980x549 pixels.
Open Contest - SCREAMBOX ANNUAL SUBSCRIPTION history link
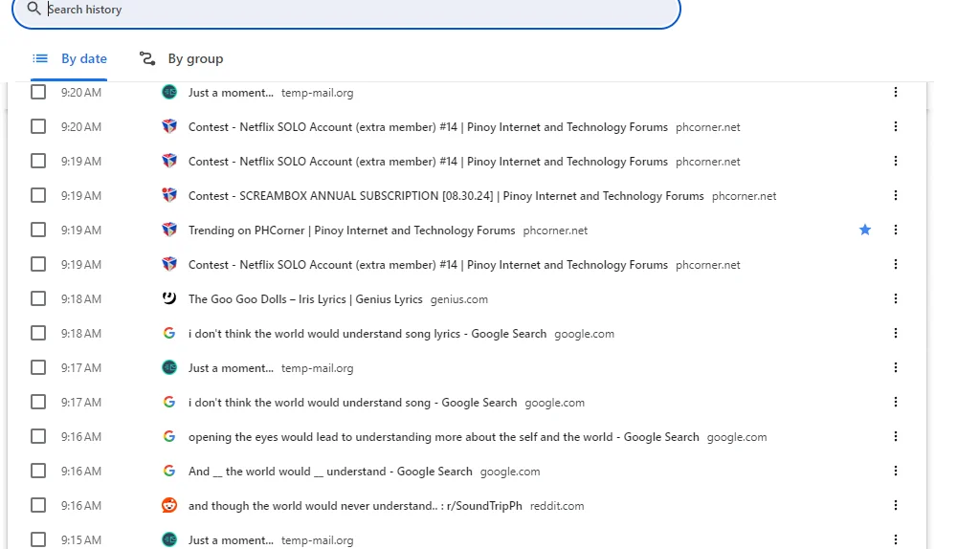click(446, 196)
